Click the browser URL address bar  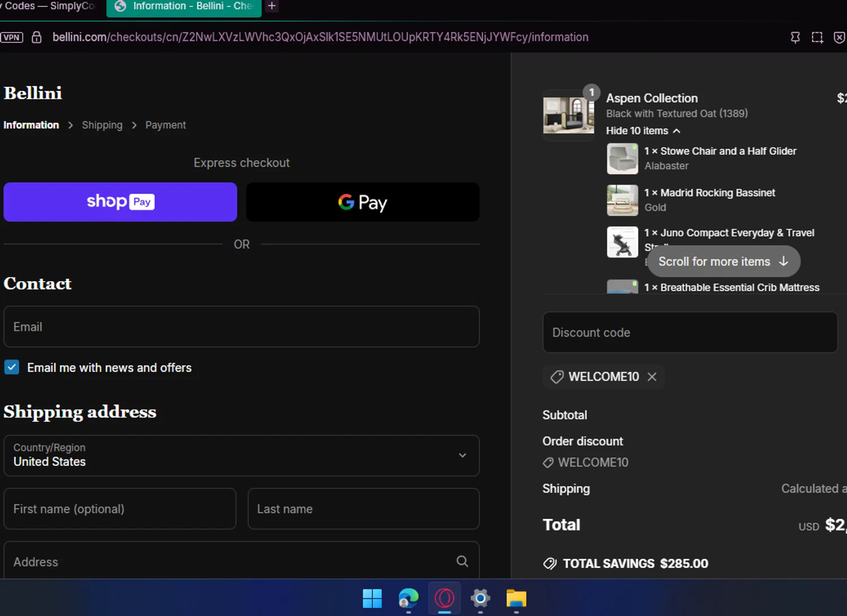(320, 37)
